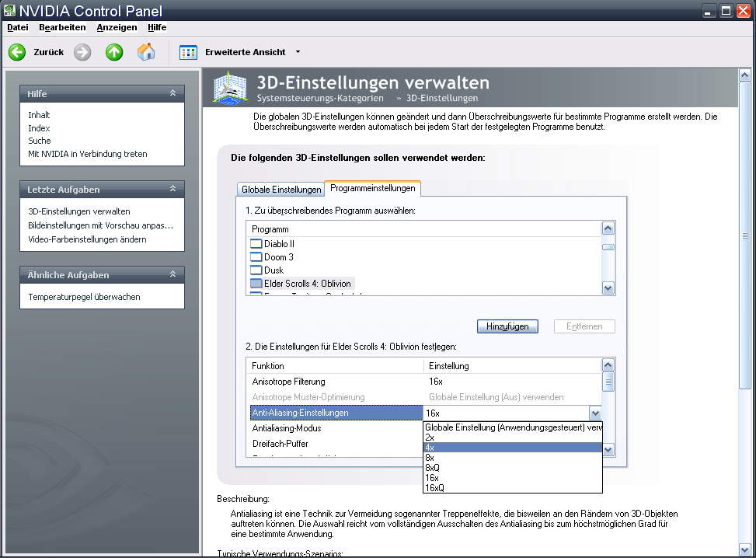
Task: Switch to Programmeinstellungen tab
Action: pos(373,188)
